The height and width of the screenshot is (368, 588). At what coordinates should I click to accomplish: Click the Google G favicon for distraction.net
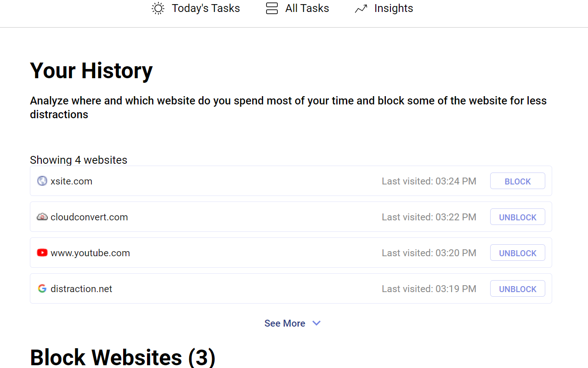tap(42, 288)
